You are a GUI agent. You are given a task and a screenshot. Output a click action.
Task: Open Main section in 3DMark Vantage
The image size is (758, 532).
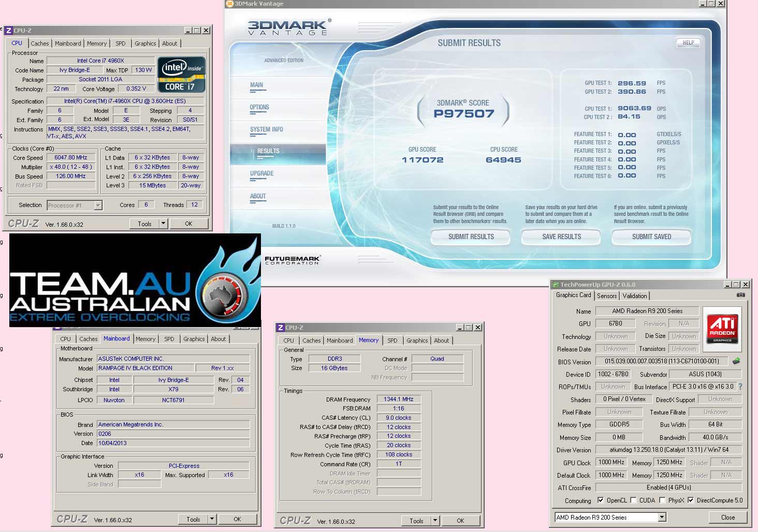click(x=256, y=85)
